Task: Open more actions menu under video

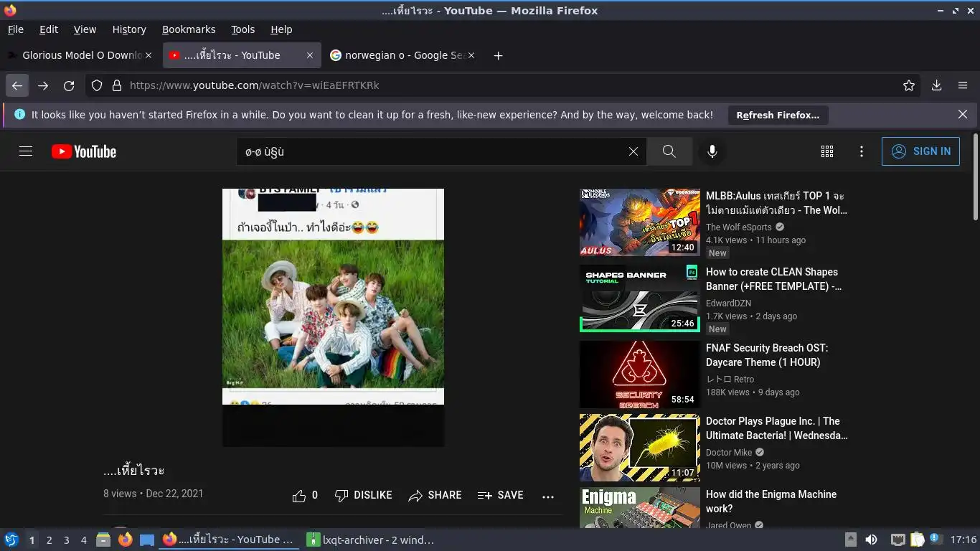Action: tap(548, 496)
